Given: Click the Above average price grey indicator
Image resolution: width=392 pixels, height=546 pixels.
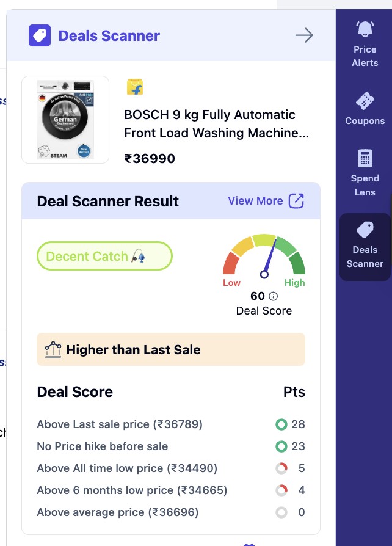Looking at the screenshot, I should point(281,512).
